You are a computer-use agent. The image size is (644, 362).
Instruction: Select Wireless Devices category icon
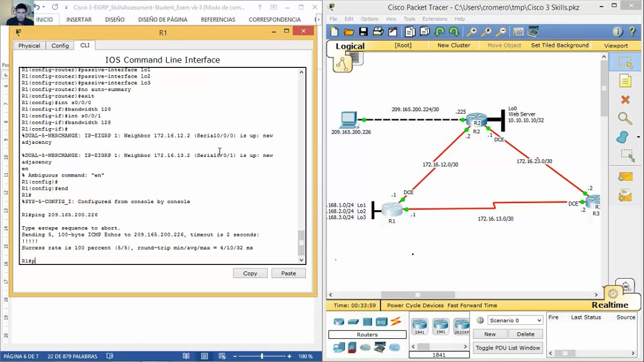pos(381,322)
